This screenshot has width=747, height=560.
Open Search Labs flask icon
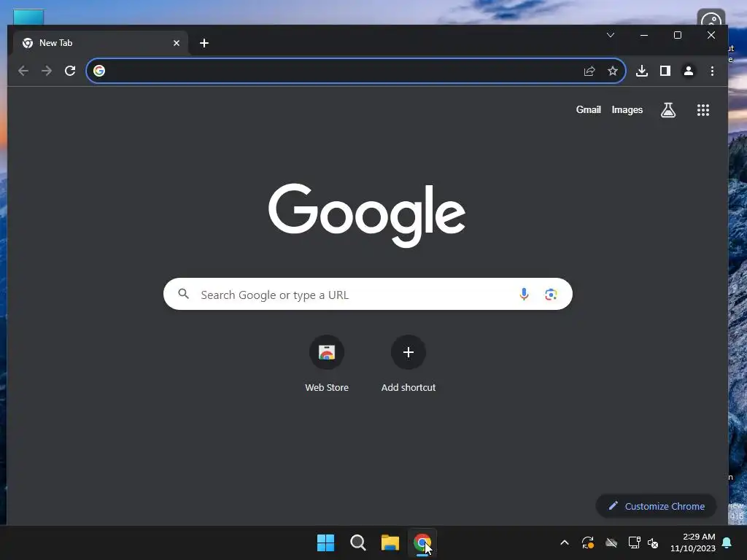(668, 110)
